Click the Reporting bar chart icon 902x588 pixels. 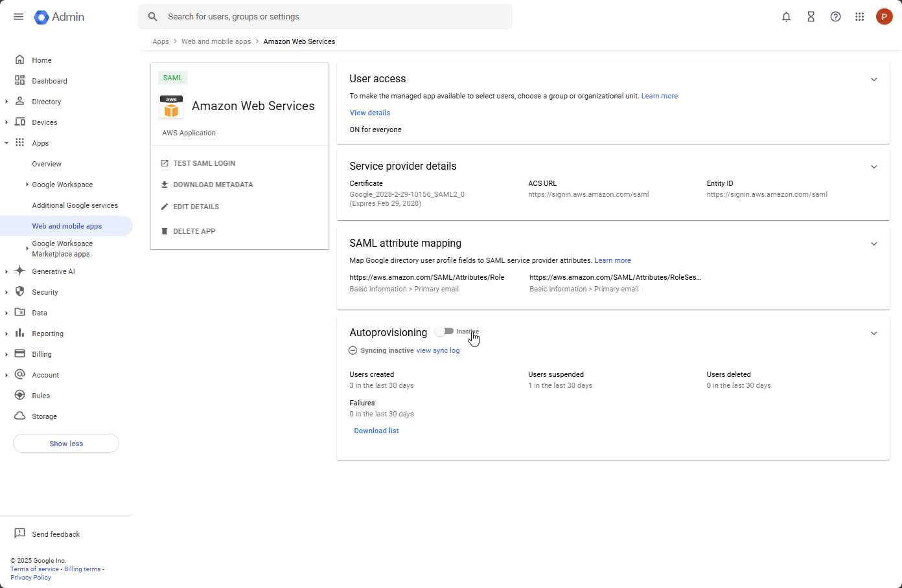point(19,333)
